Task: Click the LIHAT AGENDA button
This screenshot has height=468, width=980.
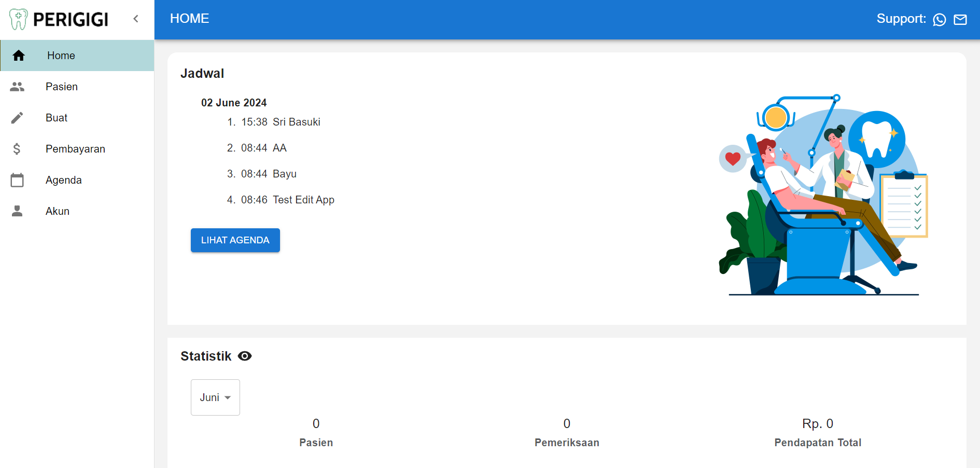Action: pos(235,240)
